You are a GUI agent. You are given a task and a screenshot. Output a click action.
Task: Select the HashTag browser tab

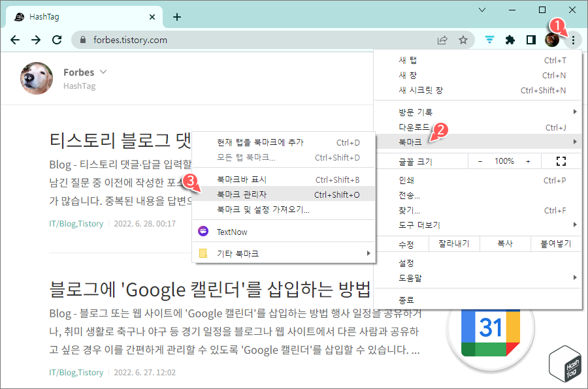click(x=84, y=17)
